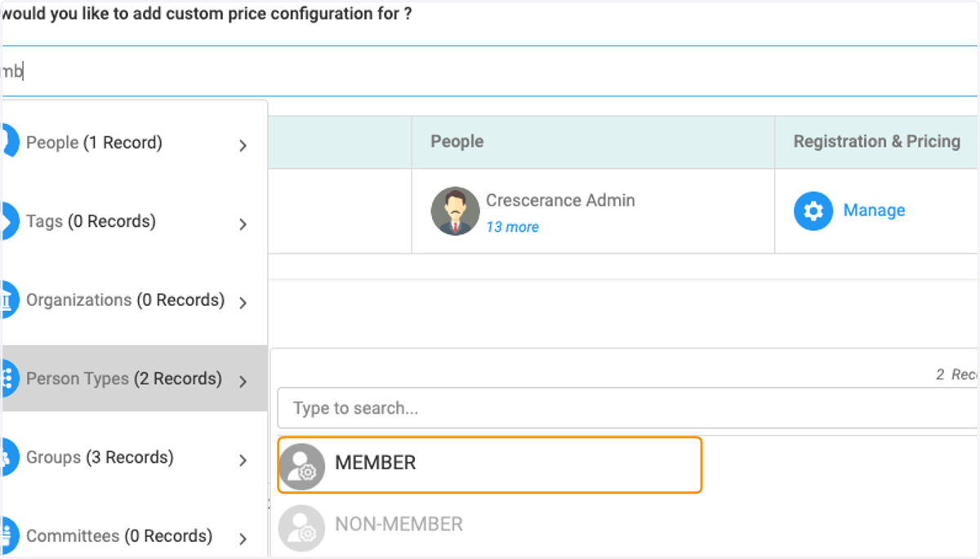The image size is (980, 559).
Task: Click Crescerance Admin's avatar photo
Action: point(455,211)
